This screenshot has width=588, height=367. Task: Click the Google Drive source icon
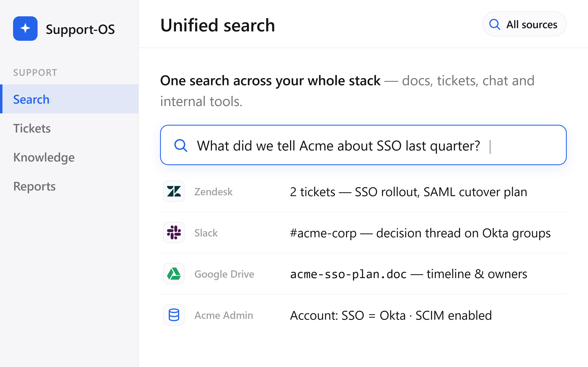pyautogui.click(x=174, y=274)
